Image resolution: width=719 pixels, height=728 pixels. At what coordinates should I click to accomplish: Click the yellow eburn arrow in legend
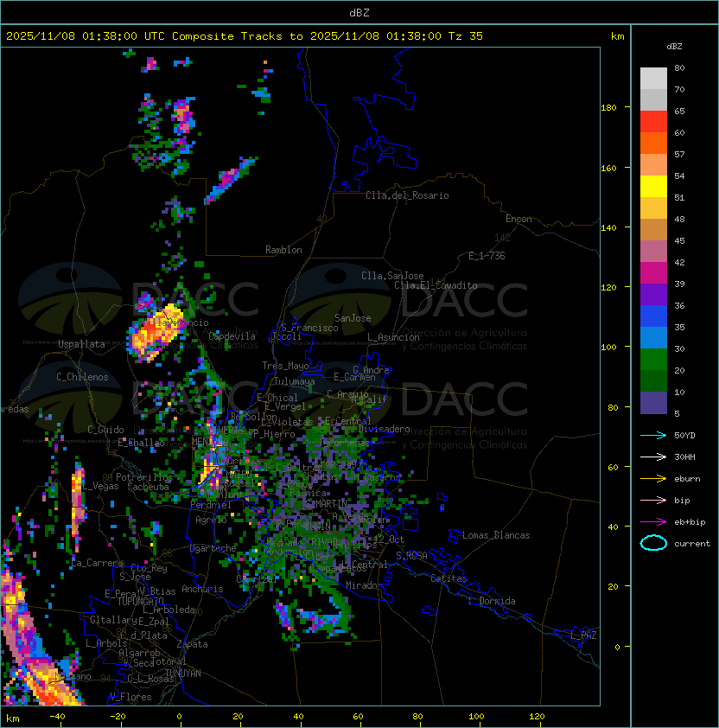[653, 479]
